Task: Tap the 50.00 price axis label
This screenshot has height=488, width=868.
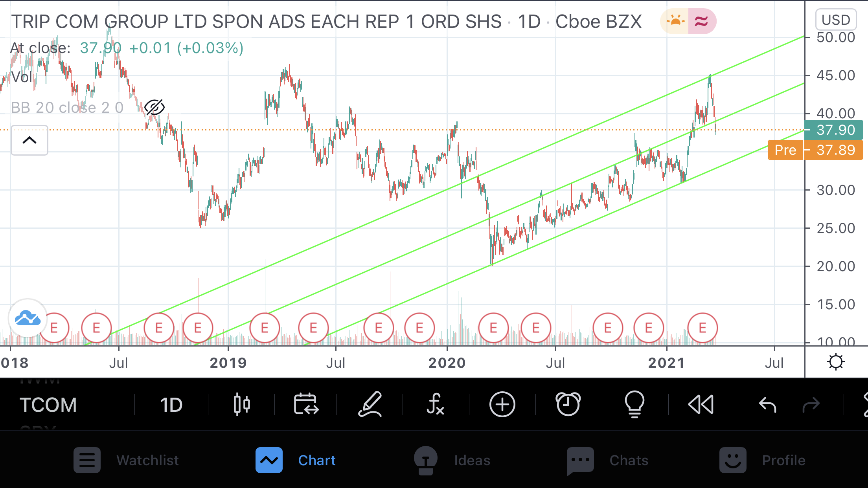Action: 836,37
